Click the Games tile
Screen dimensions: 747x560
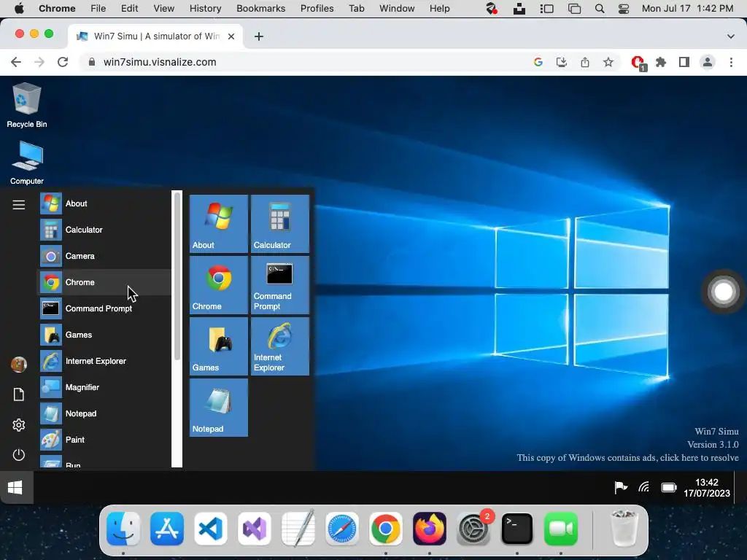click(219, 346)
